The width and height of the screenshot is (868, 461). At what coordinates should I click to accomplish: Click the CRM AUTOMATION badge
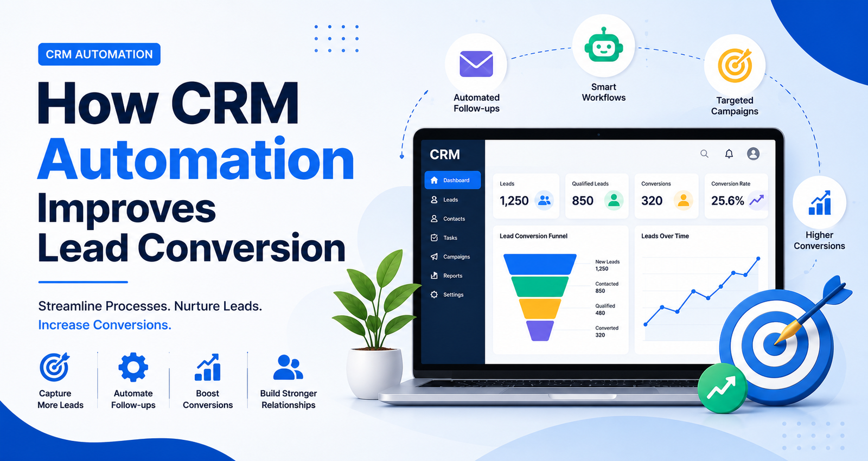(99, 54)
